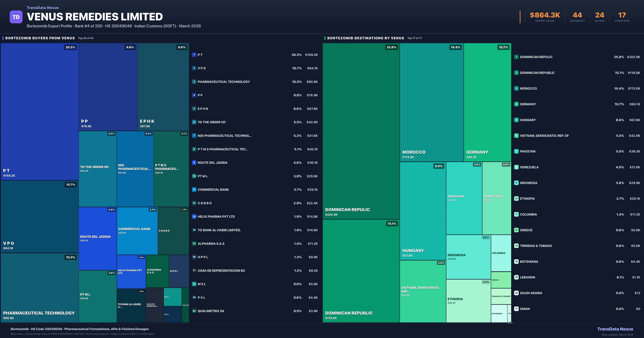The image size is (644, 338).
Task: Click rank badge 3 beside MOROCCO
Action: click(516, 89)
